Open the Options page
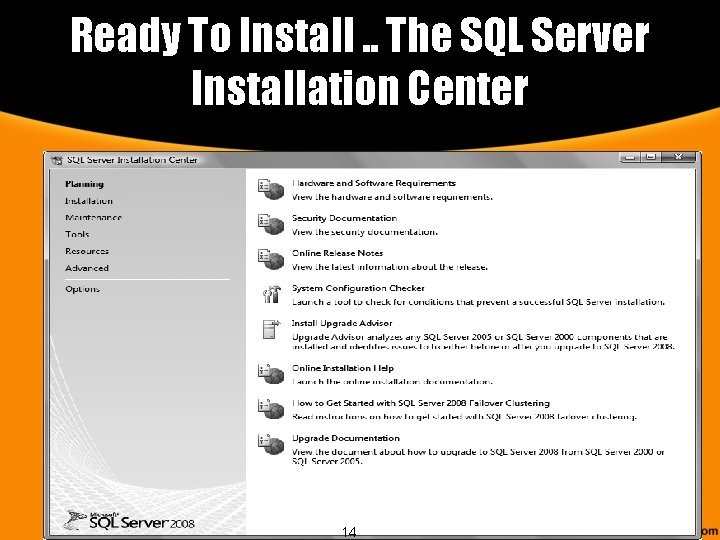The width and height of the screenshot is (720, 540). tap(82, 289)
